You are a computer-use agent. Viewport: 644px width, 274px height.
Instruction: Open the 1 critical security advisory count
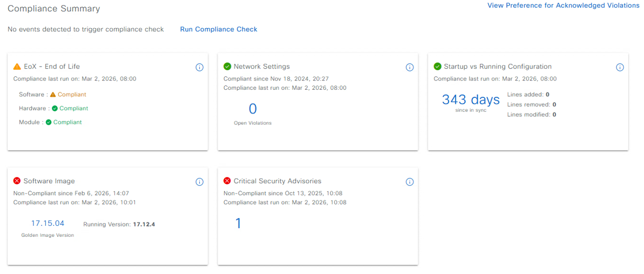click(238, 223)
